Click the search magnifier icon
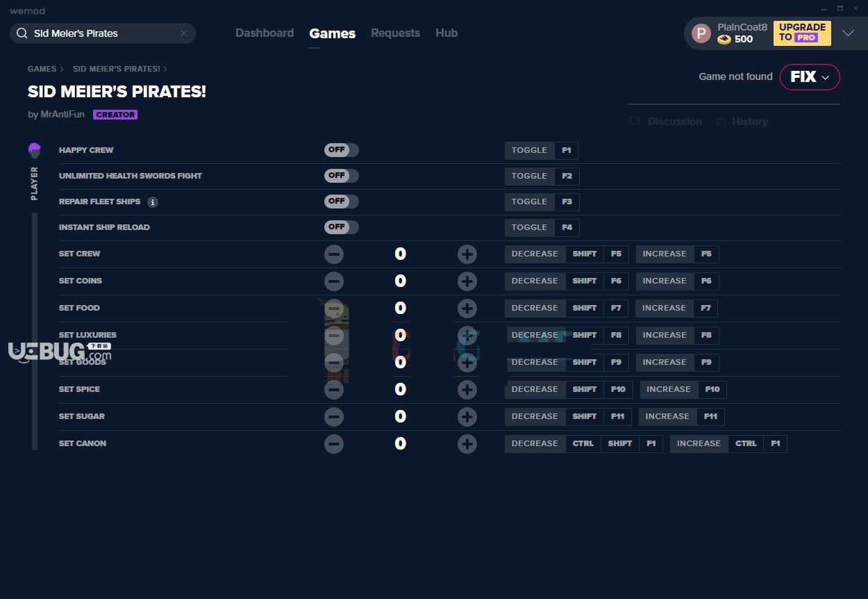Viewport: 868px width, 599px height. (x=22, y=33)
